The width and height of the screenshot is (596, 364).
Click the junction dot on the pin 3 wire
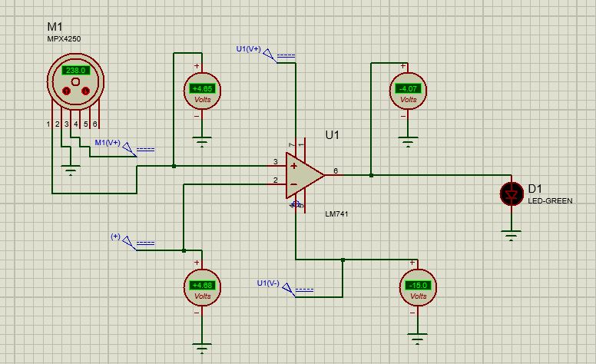pyautogui.click(x=174, y=166)
